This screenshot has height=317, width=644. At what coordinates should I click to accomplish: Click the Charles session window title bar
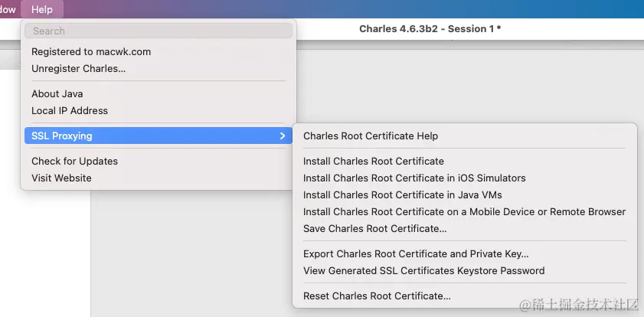pyautogui.click(x=430, y=29)
